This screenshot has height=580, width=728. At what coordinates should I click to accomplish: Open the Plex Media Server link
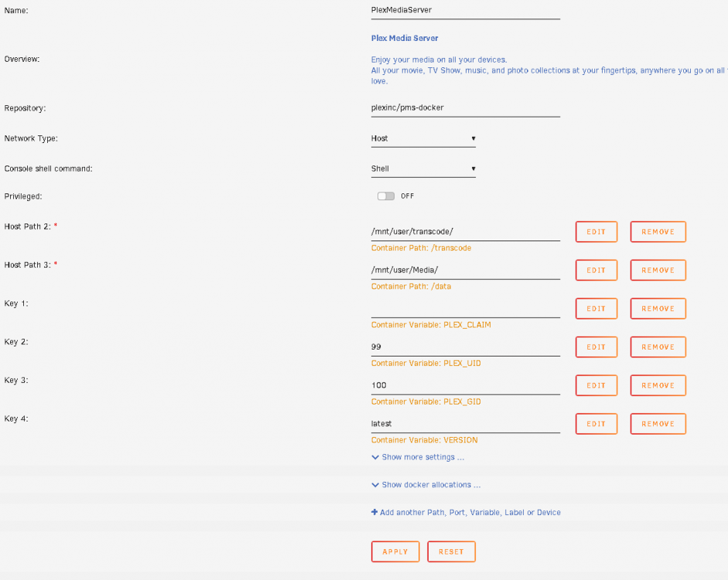[x=405, y=39]
